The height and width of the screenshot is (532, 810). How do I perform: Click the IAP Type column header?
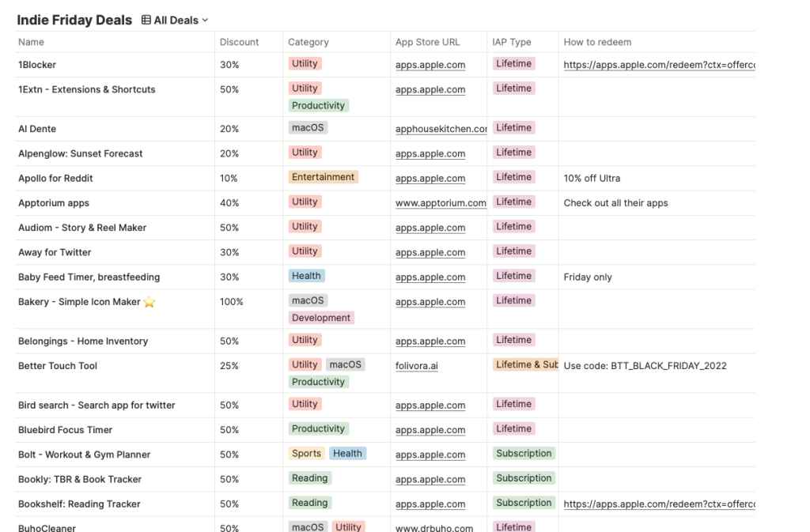[511, 42]
